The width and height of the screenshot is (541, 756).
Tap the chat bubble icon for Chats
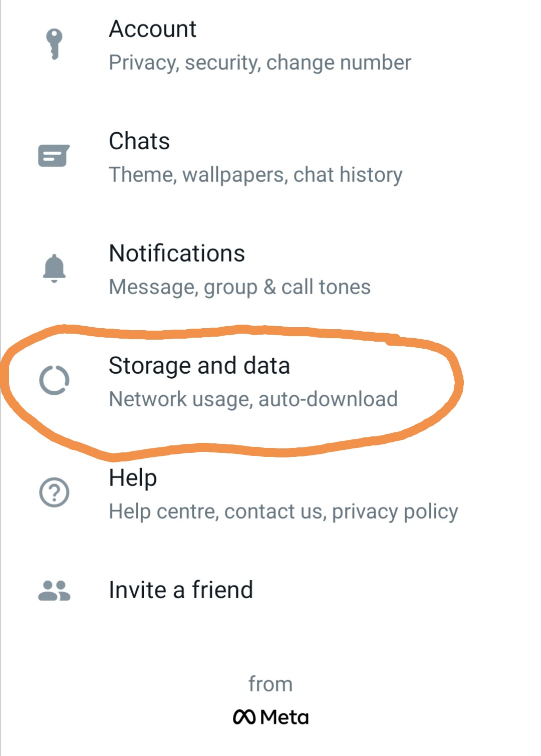pos(54,156)
